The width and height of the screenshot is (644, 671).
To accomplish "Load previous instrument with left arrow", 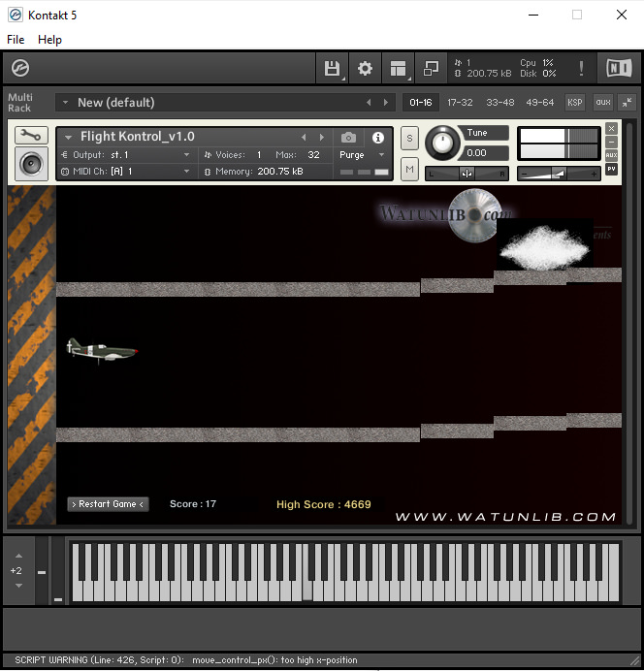I will 304,138.
